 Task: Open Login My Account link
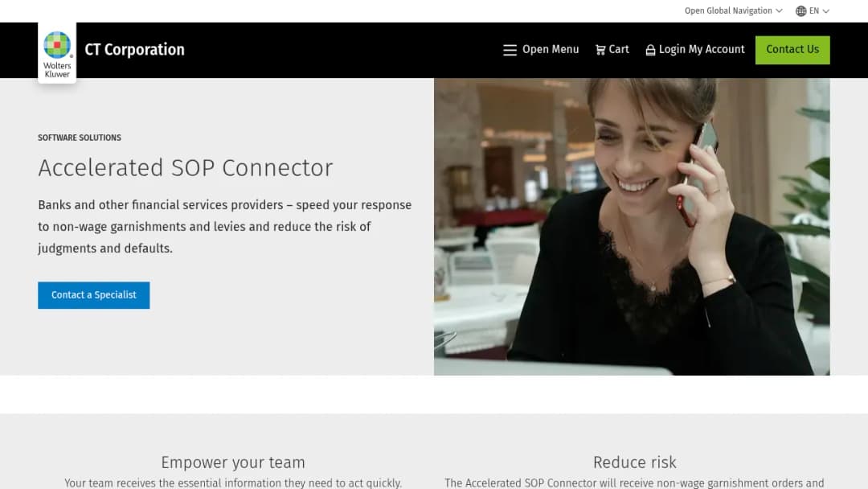[702, 49]
